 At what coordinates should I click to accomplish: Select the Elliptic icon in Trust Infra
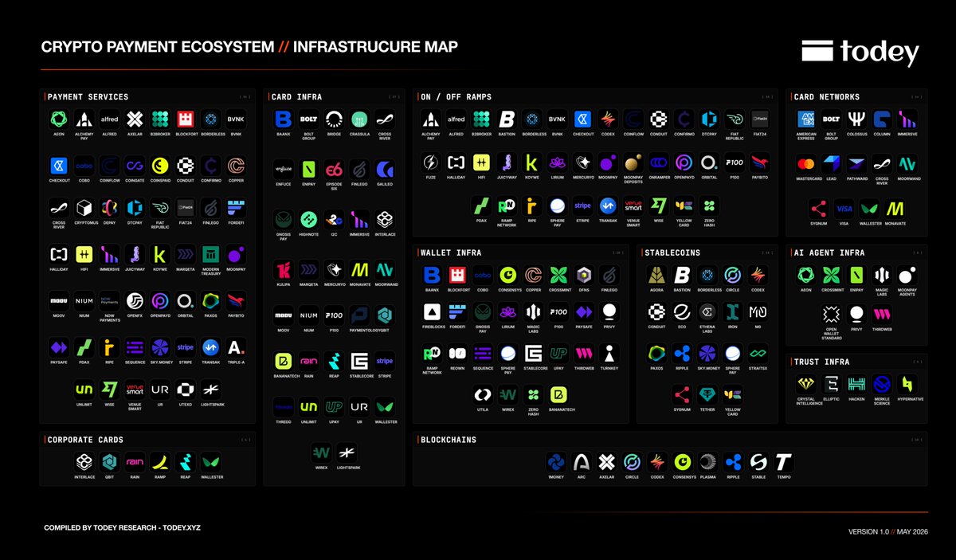(x=831, y=384)
